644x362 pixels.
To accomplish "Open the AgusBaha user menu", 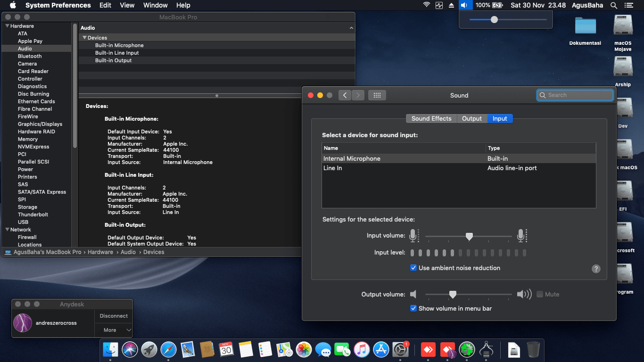I will coord(588,5).
